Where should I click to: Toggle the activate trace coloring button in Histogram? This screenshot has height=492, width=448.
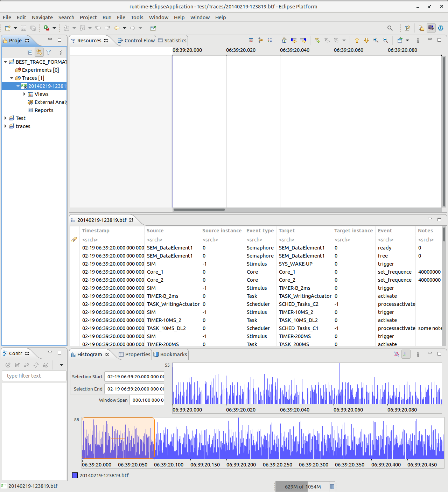click(406, 354)
